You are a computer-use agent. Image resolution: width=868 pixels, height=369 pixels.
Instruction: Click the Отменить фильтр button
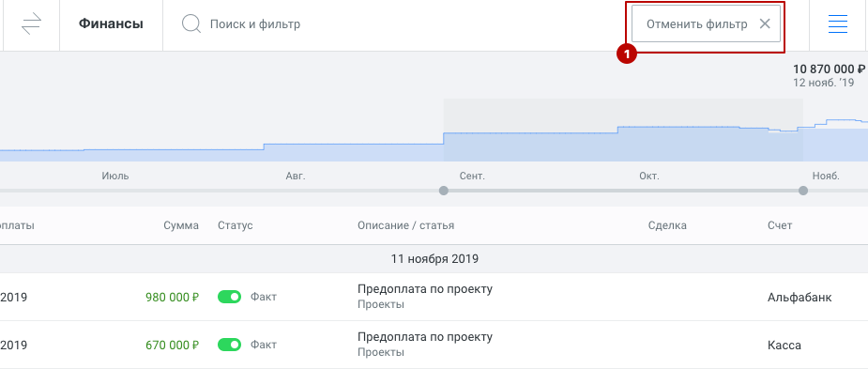coord(706,23)
